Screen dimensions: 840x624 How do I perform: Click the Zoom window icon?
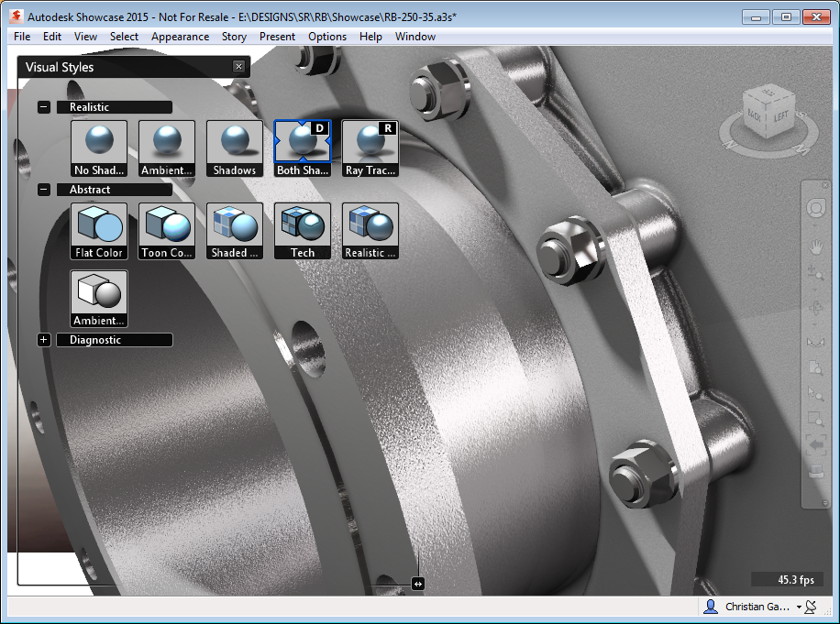[x=815, y=419]
